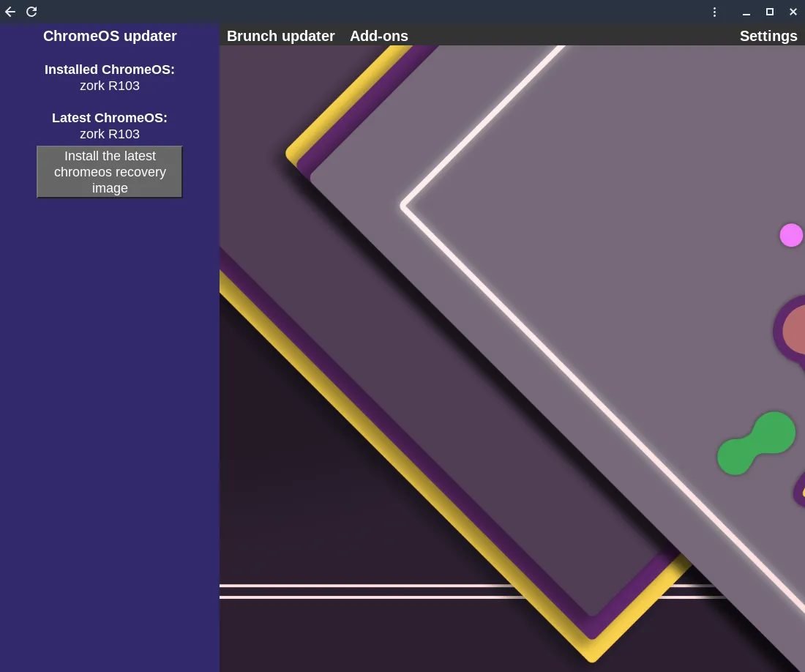
Task: Click the green shape on the wallpaper
Action: [756, 441]
